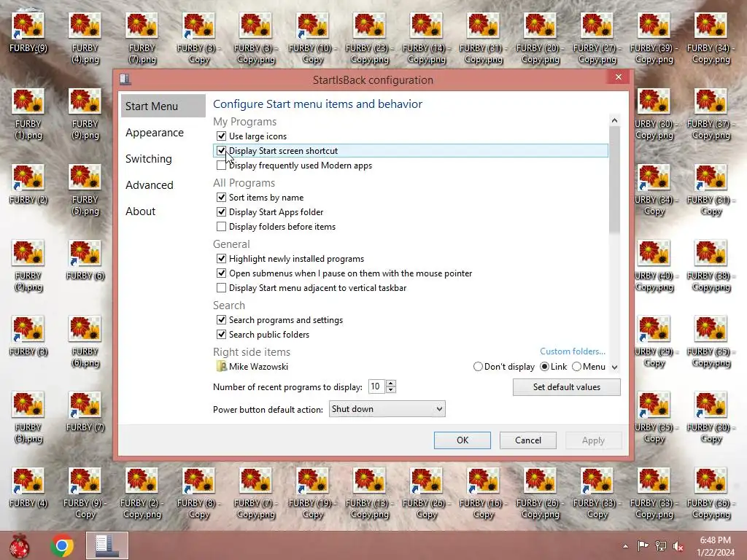Open the Advanced tab
The height and width of the screenshot is (560, 747).
[x=149, y=184]
